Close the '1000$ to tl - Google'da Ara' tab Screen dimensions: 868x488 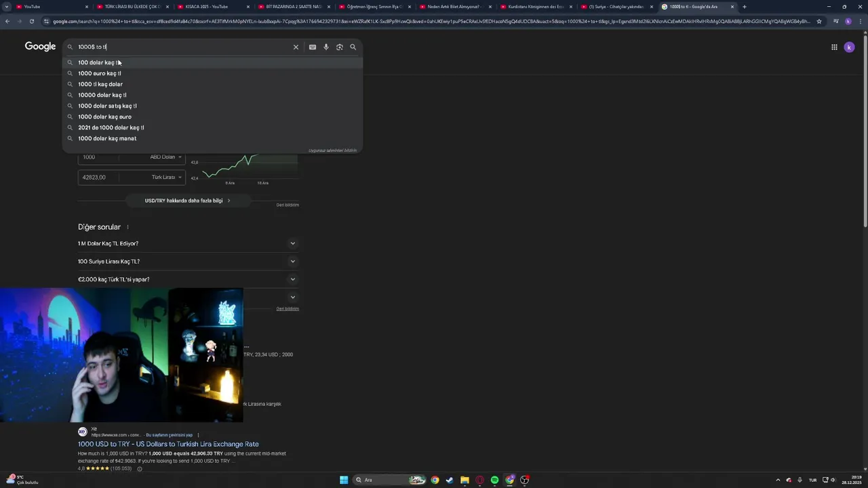click(732, 7)
